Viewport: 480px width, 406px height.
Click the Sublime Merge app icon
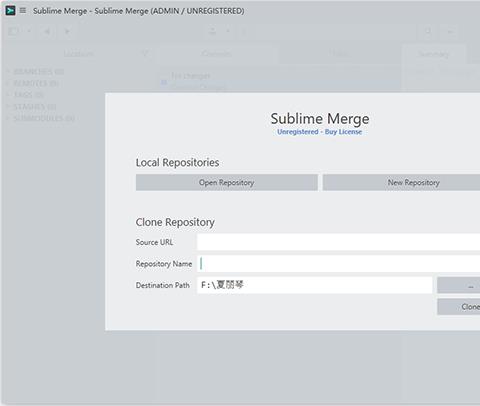point(10,11)
